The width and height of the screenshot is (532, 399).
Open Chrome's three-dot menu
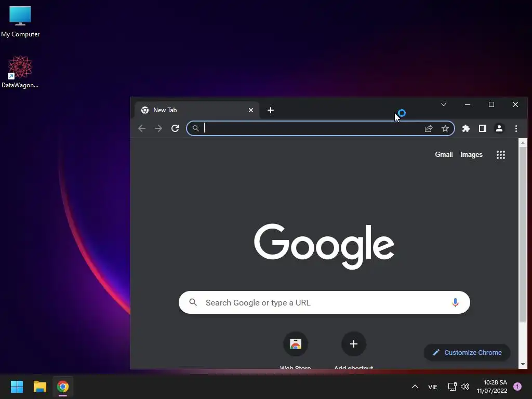pos(516,129)
